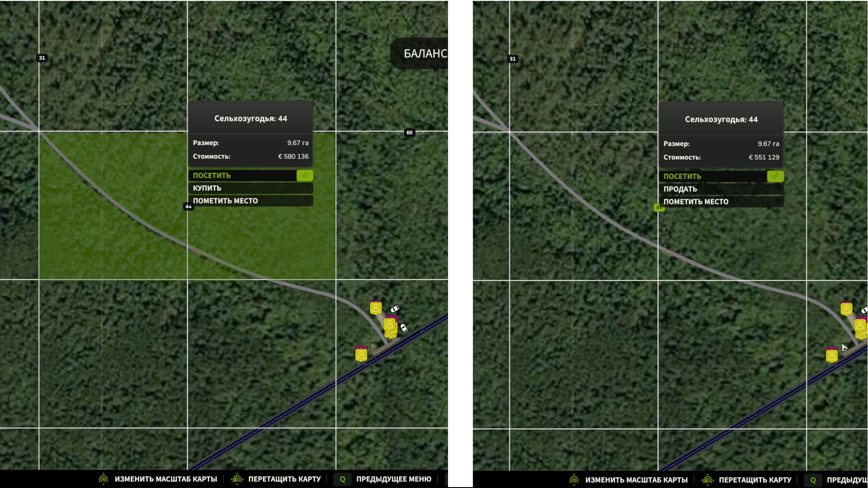Choose ПОМЕТИТЬ МЕСТО below the ПРОДАТЬ option

pos(721,202)
